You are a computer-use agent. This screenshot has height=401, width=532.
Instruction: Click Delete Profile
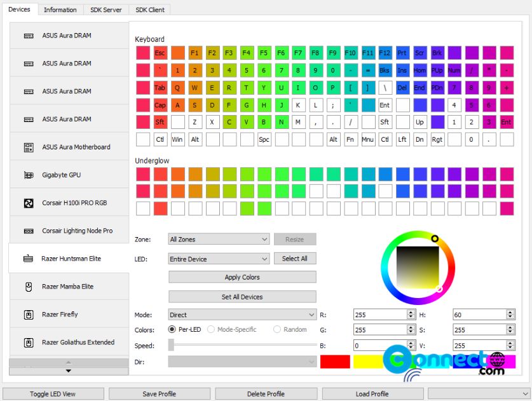pos(266,394)
